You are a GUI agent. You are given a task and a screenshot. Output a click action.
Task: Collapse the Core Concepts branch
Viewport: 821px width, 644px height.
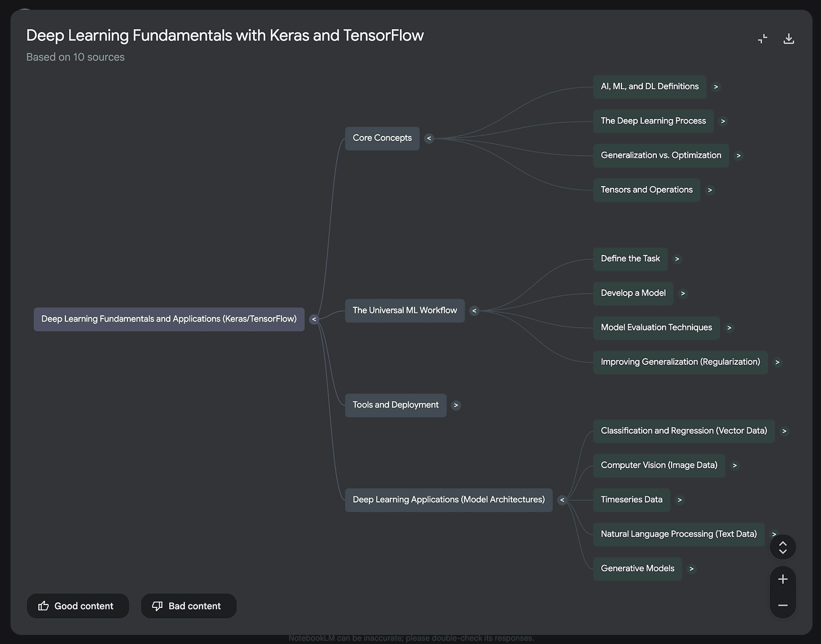click(x=429, y=139)
